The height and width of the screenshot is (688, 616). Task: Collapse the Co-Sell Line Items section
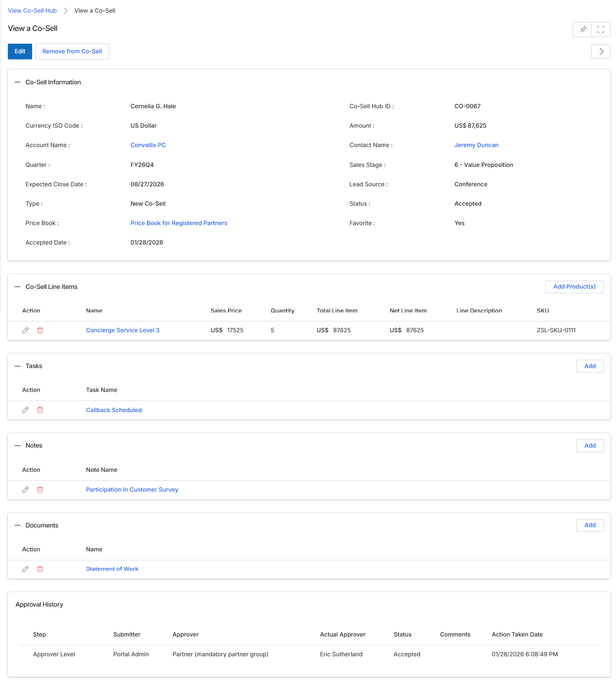(18, 287)
